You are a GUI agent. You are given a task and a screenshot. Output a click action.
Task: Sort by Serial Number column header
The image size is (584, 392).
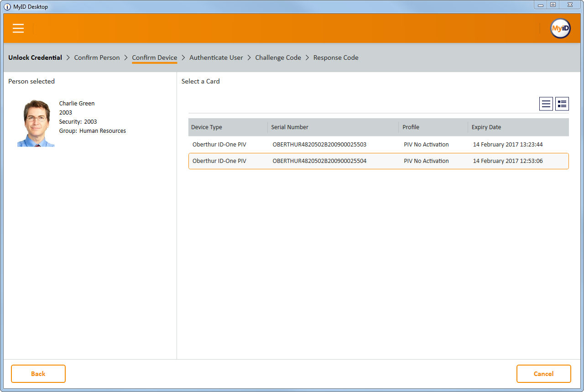290,127
